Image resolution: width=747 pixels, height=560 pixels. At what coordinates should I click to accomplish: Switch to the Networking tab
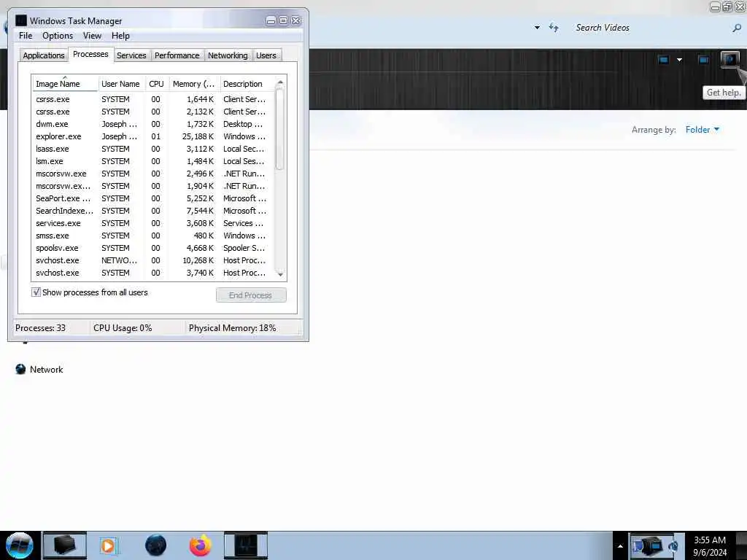[228, 55]
